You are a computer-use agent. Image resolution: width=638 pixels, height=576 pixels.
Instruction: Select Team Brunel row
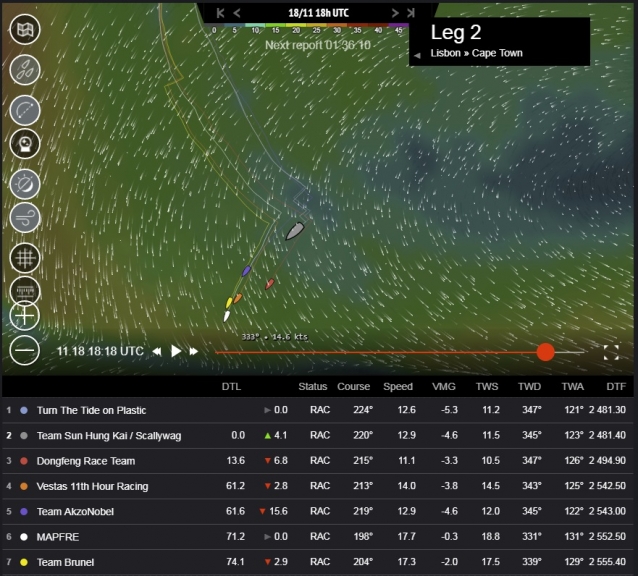click(318, 562)
